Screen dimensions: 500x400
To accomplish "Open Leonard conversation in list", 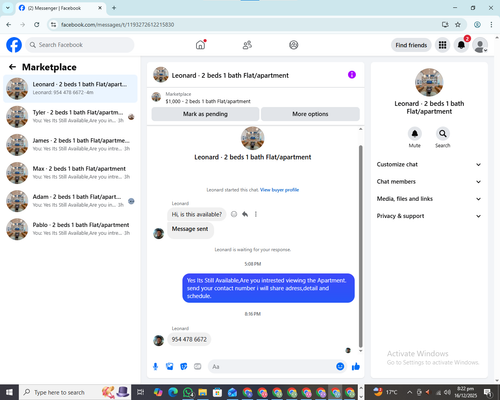I will click(70, 89).
